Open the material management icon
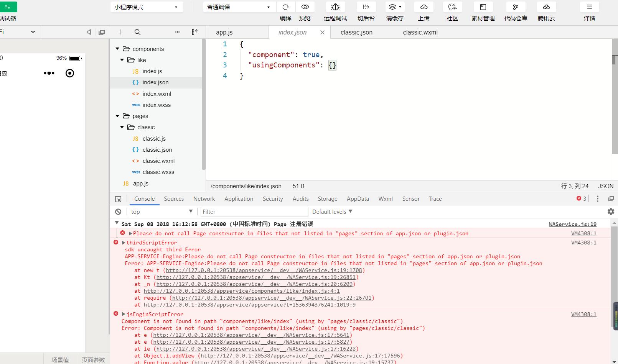The height and width of the screenshot is (364, 618). 483,7
